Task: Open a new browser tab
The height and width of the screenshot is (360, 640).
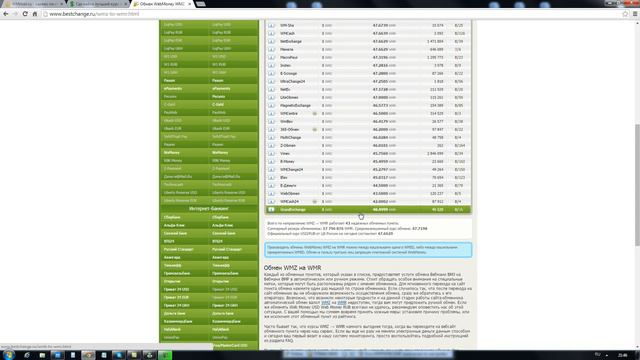Action: click(x=200, y=4)
